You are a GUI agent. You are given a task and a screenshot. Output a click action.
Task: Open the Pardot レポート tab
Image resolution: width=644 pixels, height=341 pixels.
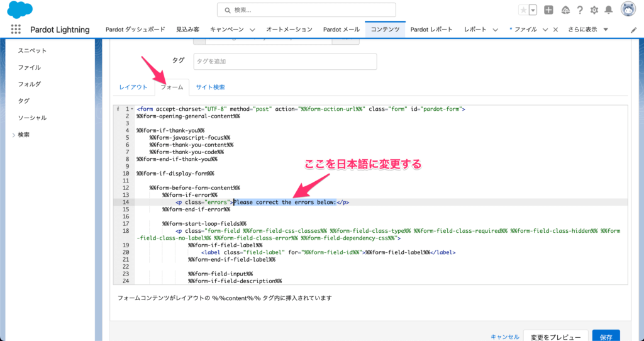[x=431, y=29]
